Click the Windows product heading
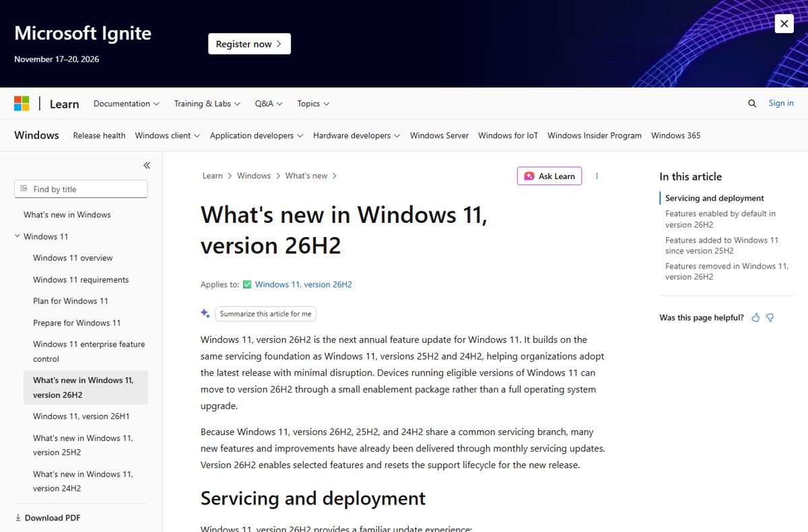808x532 pixels. (36, 135)
